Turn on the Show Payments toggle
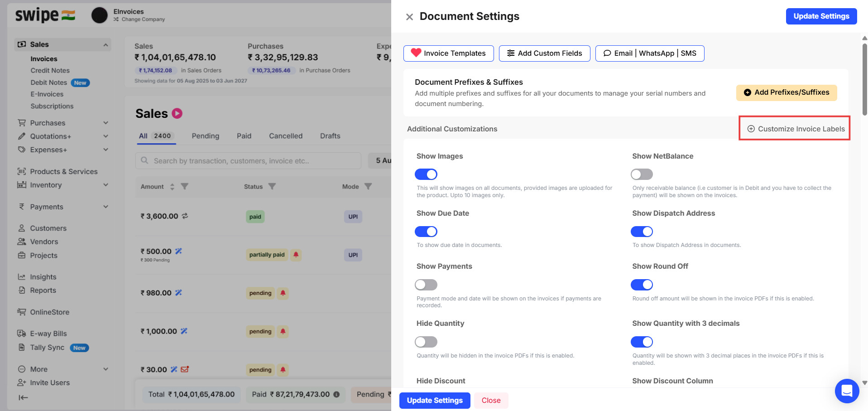The width and height of the screenshot is (868, 411). coord(426,285)
